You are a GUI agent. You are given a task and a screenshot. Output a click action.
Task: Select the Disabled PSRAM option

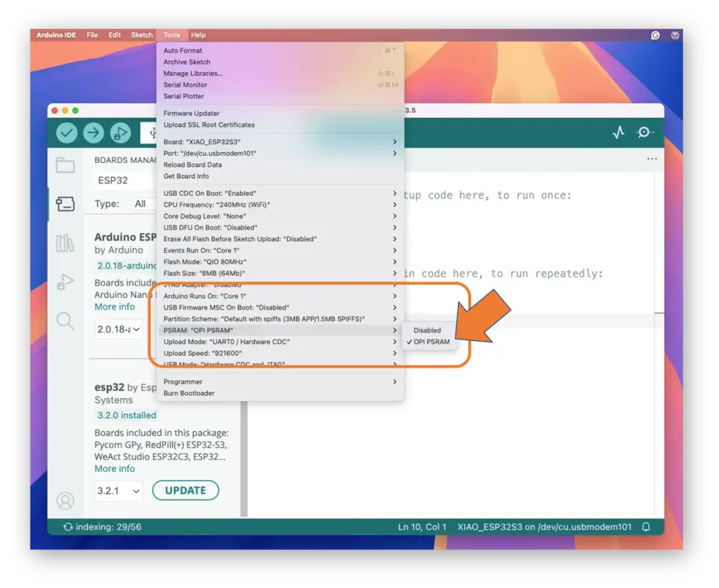pyautogui.click(x=427, y=330)
